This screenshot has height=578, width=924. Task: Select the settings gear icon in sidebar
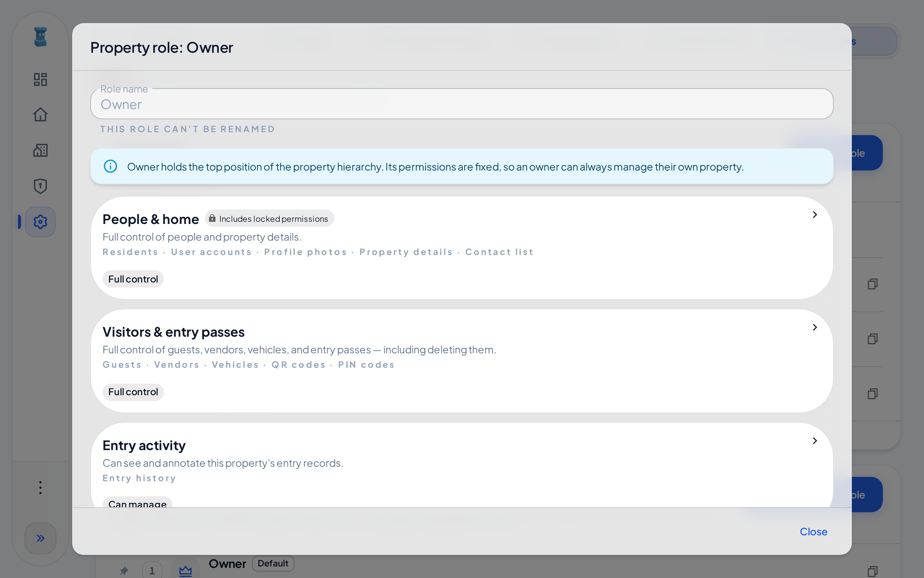(40, 222)
